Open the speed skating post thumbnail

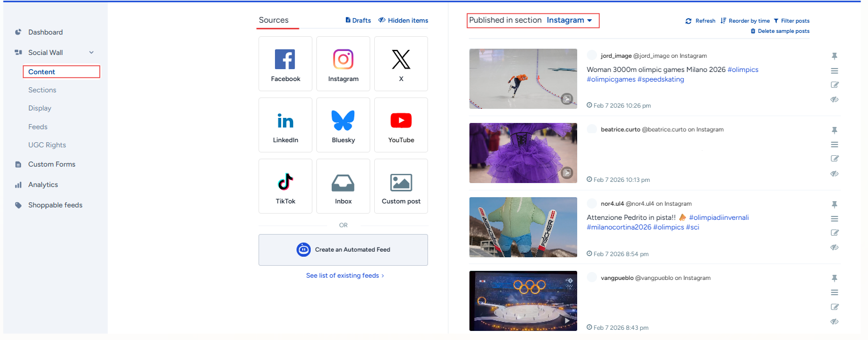(x=523, y=79)
